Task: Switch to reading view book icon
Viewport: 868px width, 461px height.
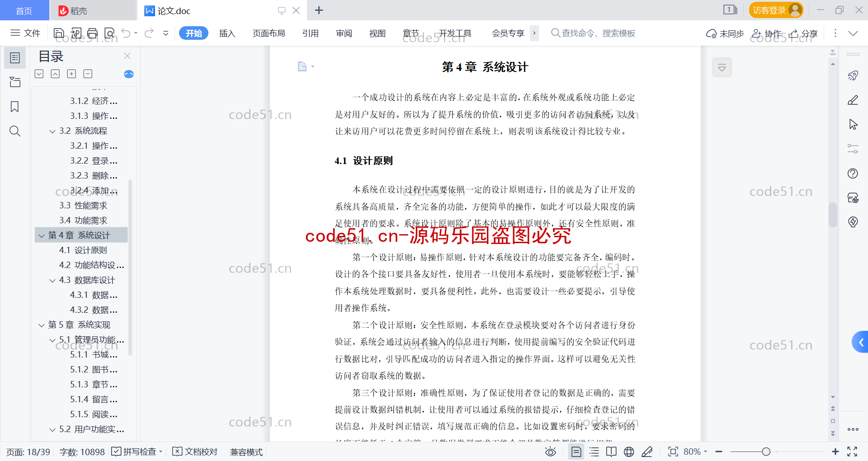Action: tap(611, 452)
